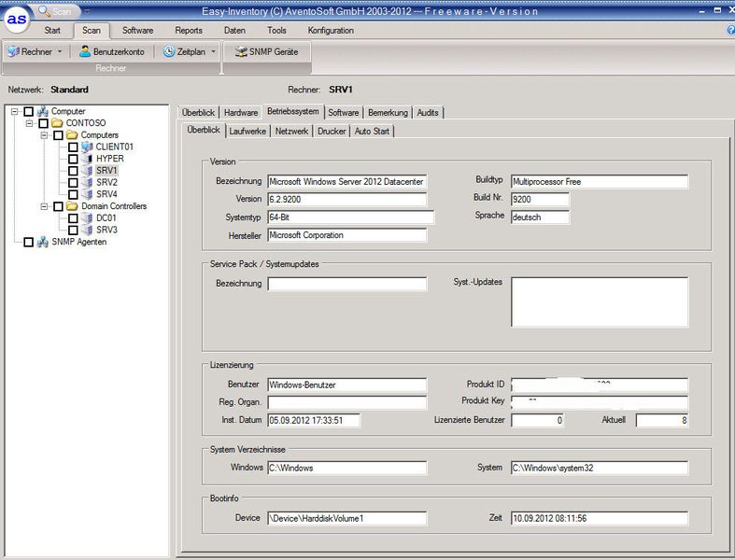Click the Inst. Datum field
The width and height of the screenshot is (735, 560).
314,420
